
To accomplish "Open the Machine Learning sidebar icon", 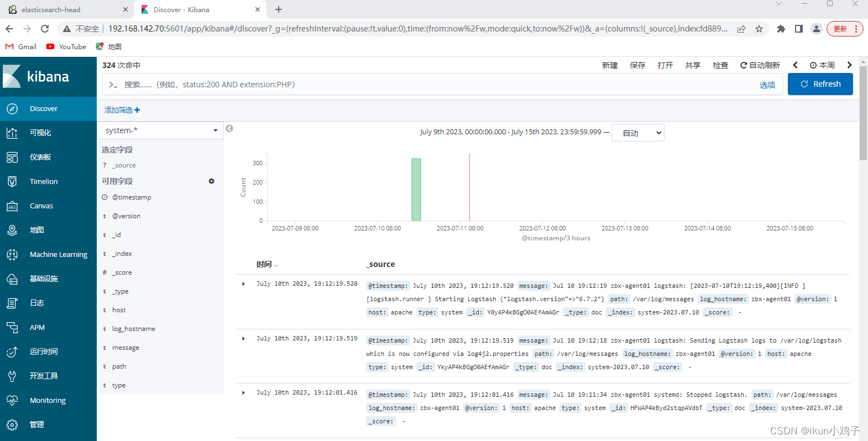I will point(12,255).
